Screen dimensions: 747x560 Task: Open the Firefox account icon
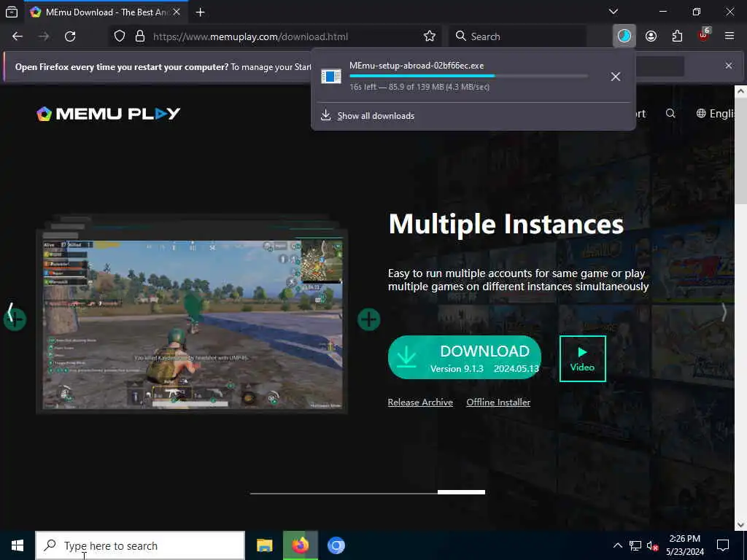tap(651, 36)
